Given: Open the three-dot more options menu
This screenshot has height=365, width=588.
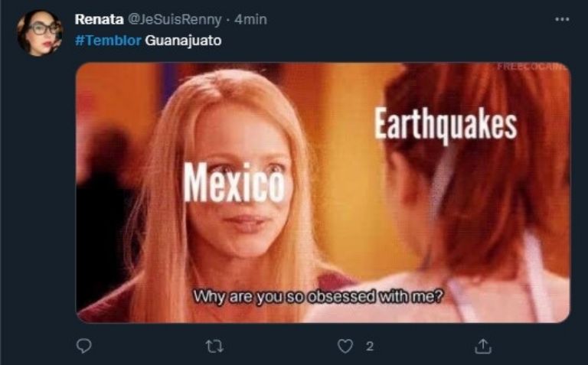Looking at the screenshot, I should point(562,19).
